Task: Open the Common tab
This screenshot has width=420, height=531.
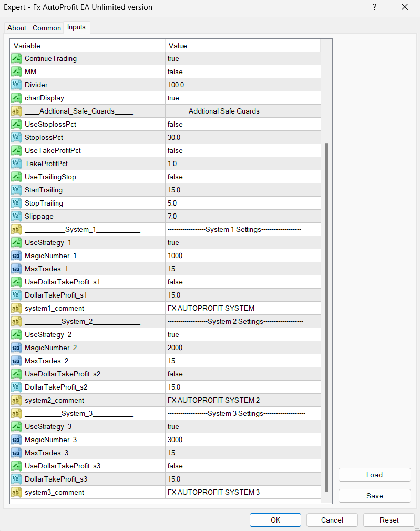Action: (x=47, y=28)
